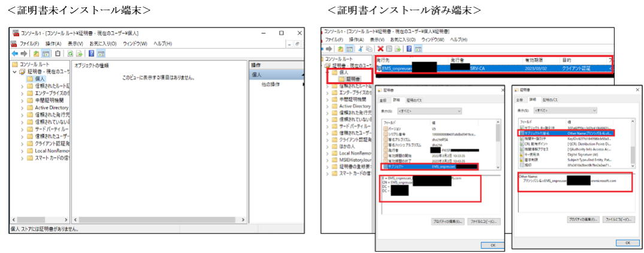Click clipboard paste icon in left console toolbar
This screenshot has height=253, width=644.
[58, 53]
